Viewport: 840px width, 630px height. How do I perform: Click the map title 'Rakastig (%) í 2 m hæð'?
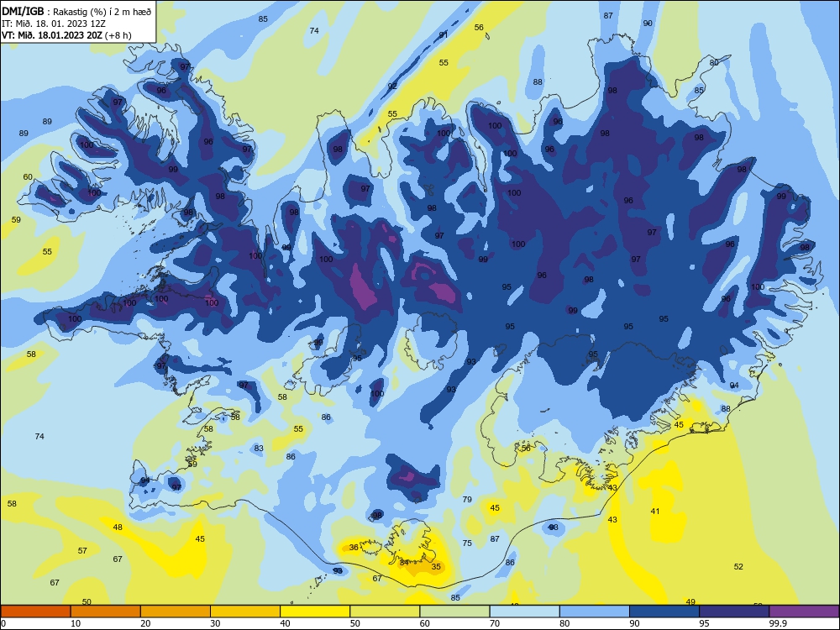(102, 12)
